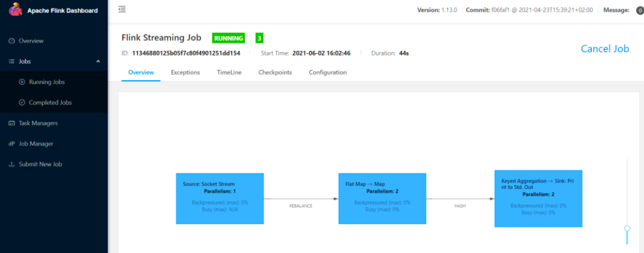The image size is (644, 253).
Task: Click the HASH edge label
Action: pos(460,206)
